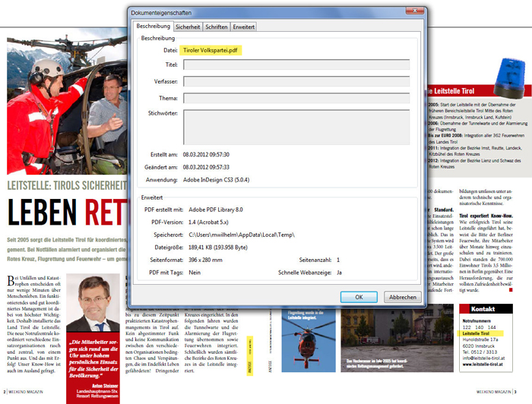Switch to the Sicherheit tab
Image resolution: width=532 pixels, height=404 pixels.
(188, 27)
